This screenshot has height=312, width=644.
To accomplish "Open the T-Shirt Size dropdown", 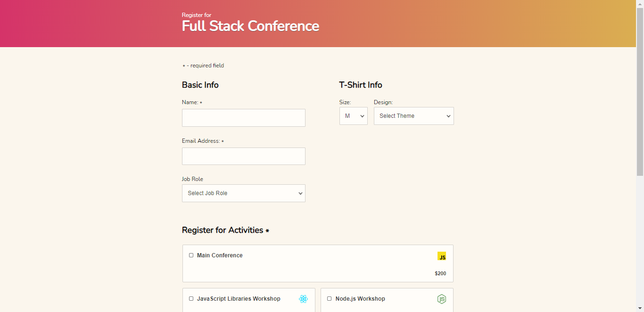I will click(353, 116).
